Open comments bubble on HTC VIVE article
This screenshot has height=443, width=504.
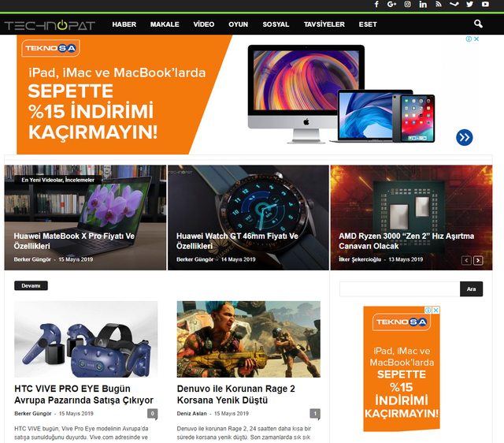coord(153,414)
